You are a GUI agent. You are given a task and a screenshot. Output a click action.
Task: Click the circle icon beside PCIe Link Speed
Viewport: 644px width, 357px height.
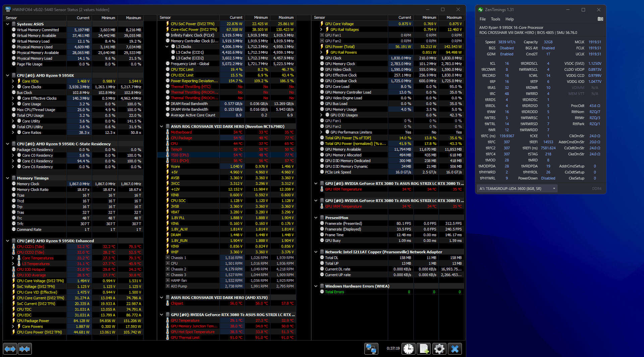(x=322, y=172)
